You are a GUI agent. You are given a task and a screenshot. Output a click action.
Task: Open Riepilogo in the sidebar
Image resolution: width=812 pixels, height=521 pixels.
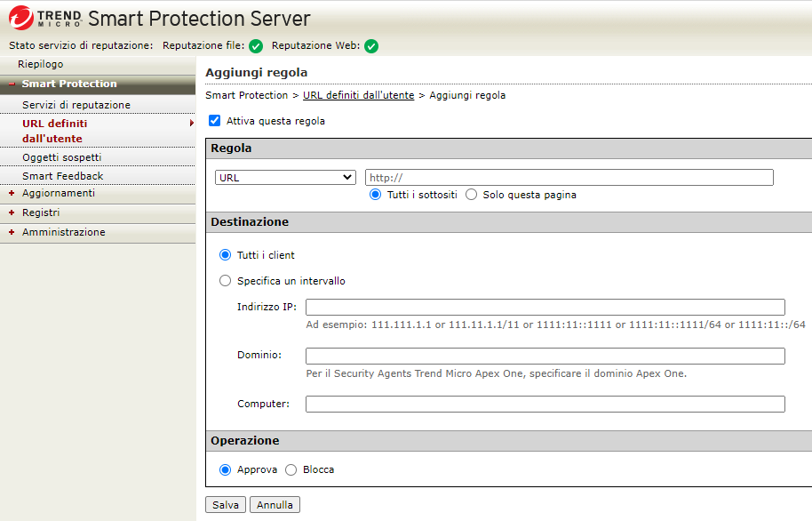click(x=41, y=64)
